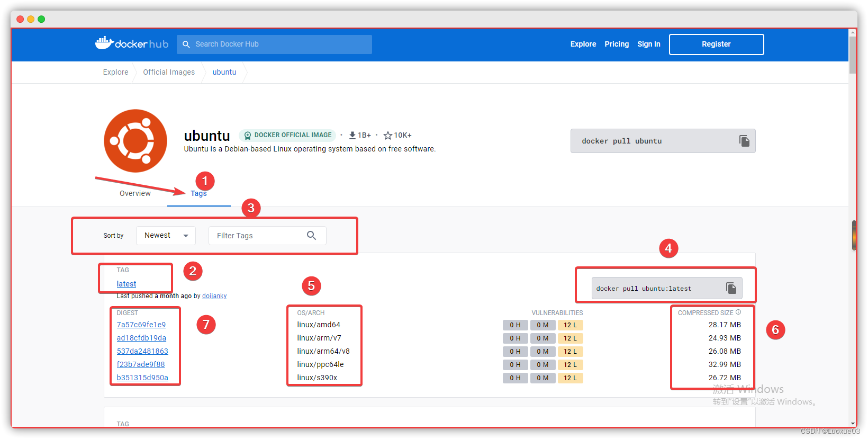
Task: Click the Search Docker Hub field
Action: coord(274,44)
